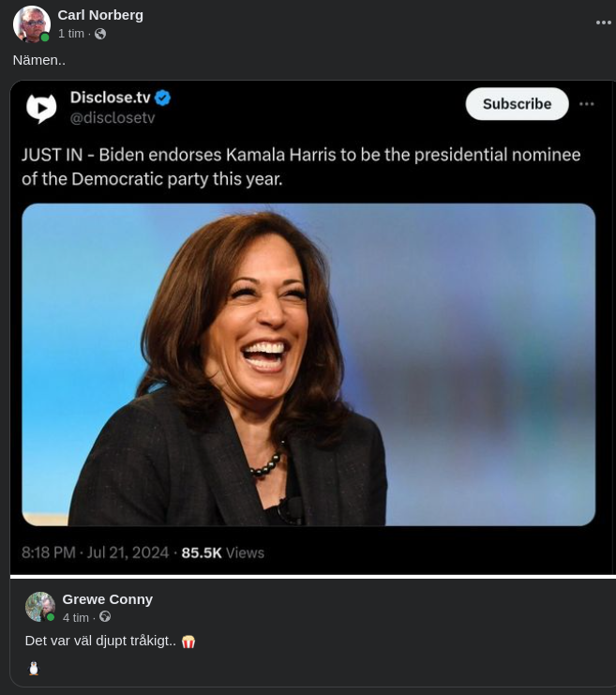Click the 85.5K Views count
The image size is (616, 695).
pos(222,553)
